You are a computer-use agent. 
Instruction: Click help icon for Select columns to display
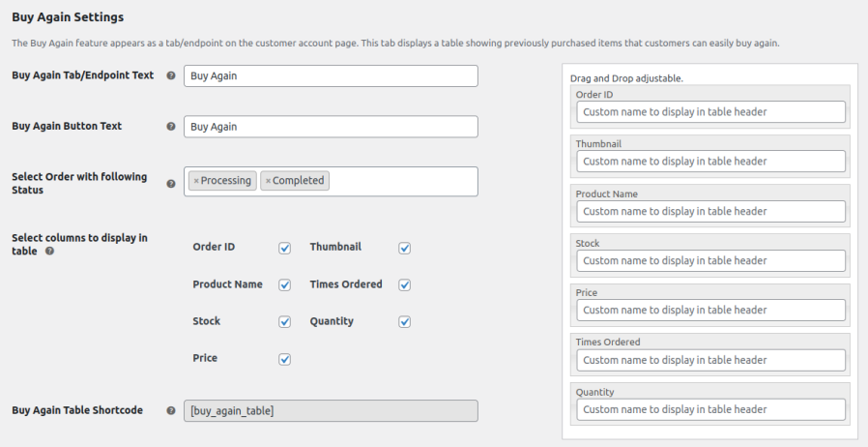pos(49,251)
